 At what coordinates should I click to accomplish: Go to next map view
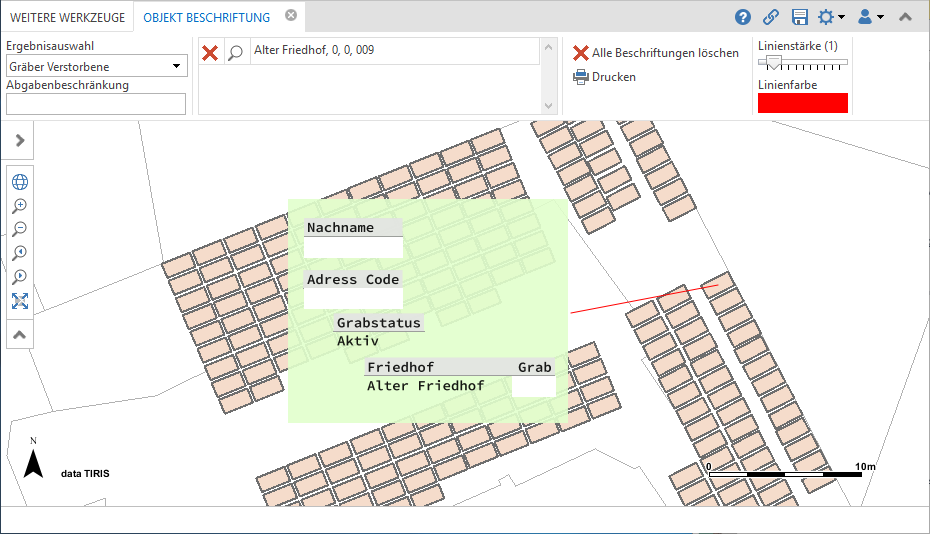click(x=19, y=278)
